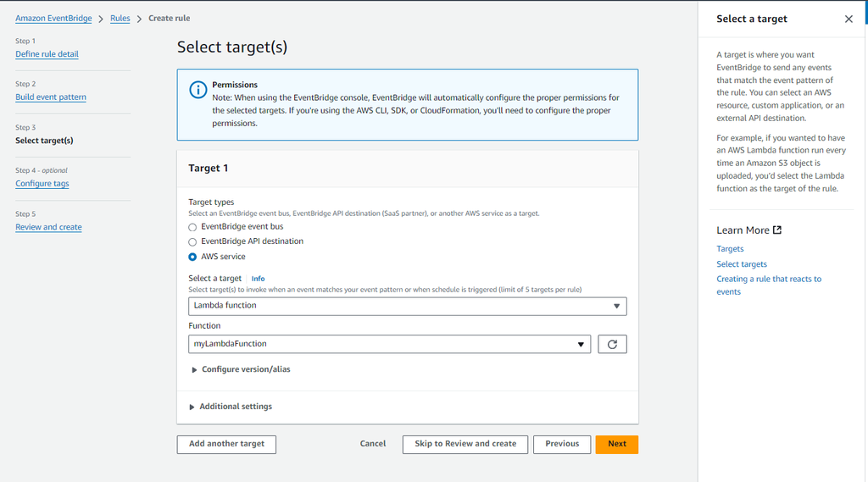
Task: Go to Build event pattern step
Action: [51, 97]
